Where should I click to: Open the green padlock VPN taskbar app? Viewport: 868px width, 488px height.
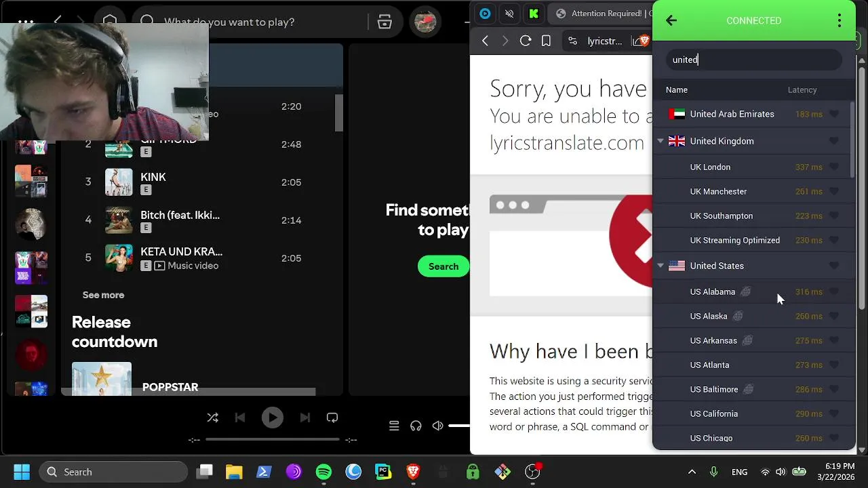click(473, 472)
